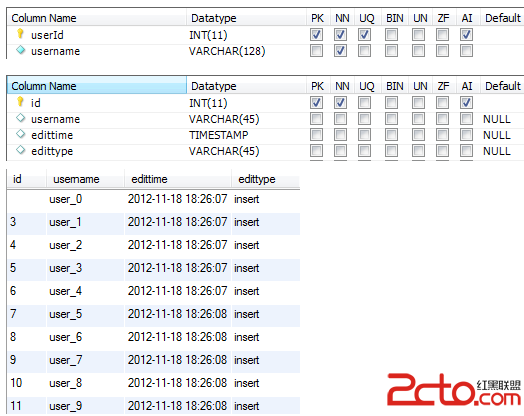
Task: Enable UN checkbox for userId row
Action: pos(418,34)
